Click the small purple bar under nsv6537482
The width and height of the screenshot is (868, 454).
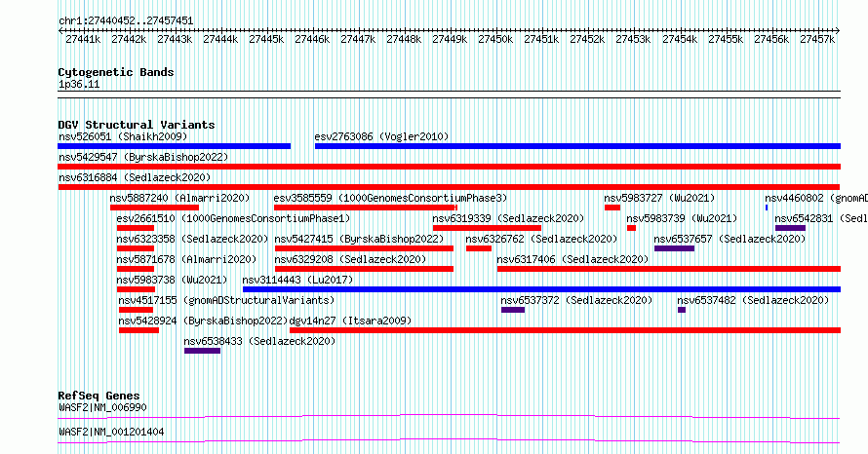(682, 310)
